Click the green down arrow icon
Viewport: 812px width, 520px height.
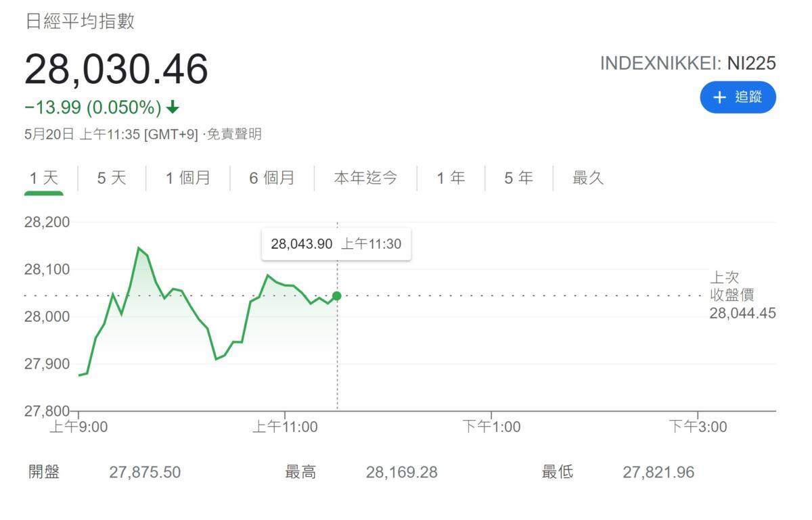tap(173, 108)
